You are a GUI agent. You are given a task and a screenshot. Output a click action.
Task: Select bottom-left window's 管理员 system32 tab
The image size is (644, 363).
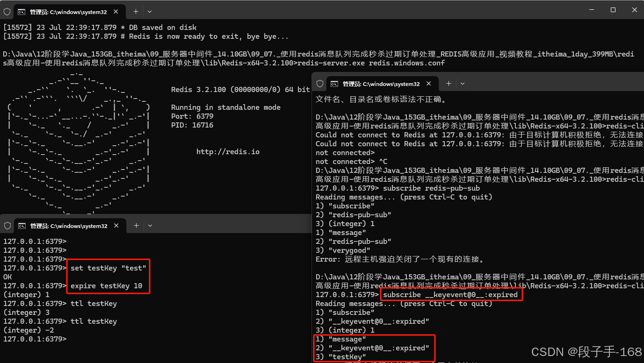70,226
